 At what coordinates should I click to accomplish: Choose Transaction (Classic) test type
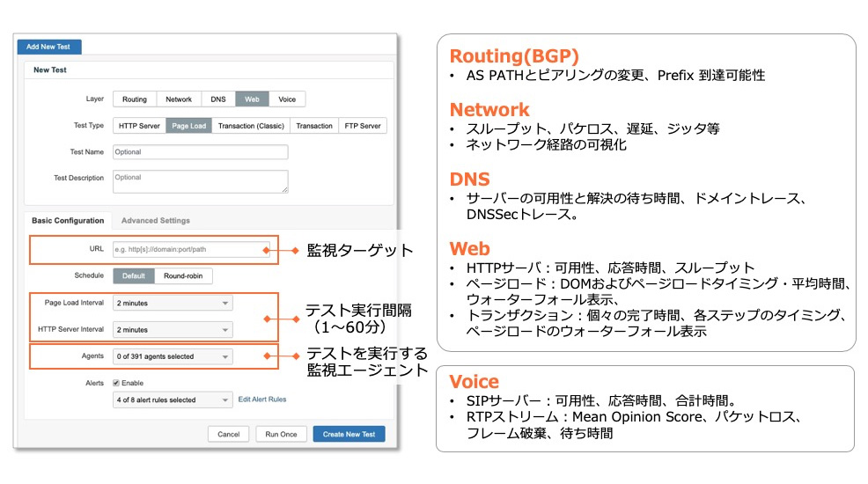point(251,126)
